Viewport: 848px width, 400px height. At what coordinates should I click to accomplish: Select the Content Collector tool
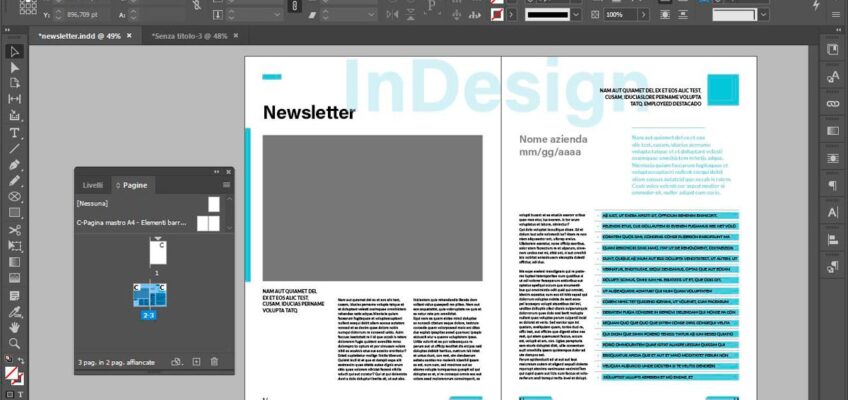click(15, 116)
